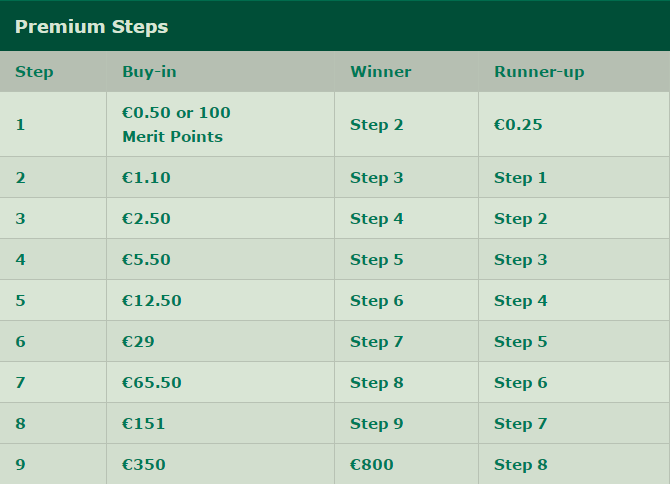Click the Premium Steps table title
Screen dimensions: 670x484
click(x=91, y=26)
